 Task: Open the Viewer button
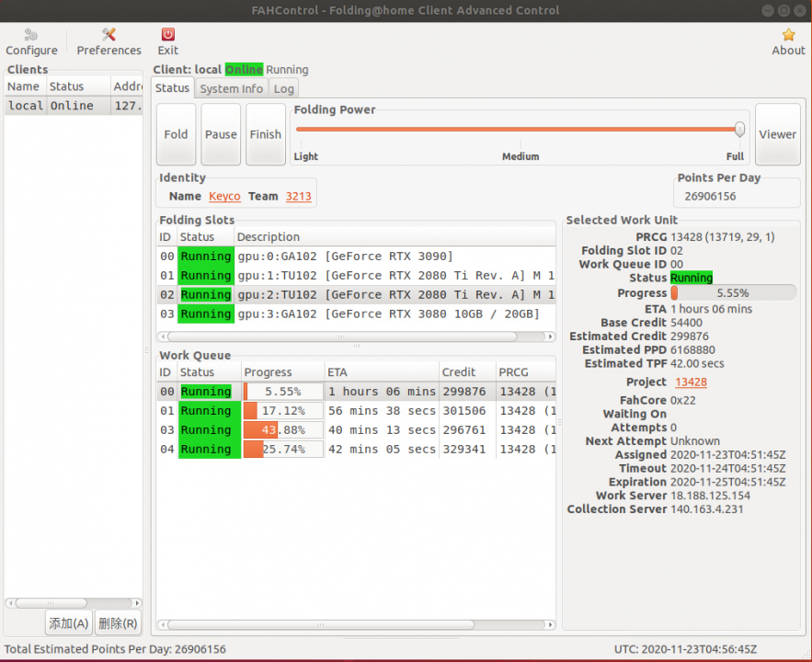point(777,134)
